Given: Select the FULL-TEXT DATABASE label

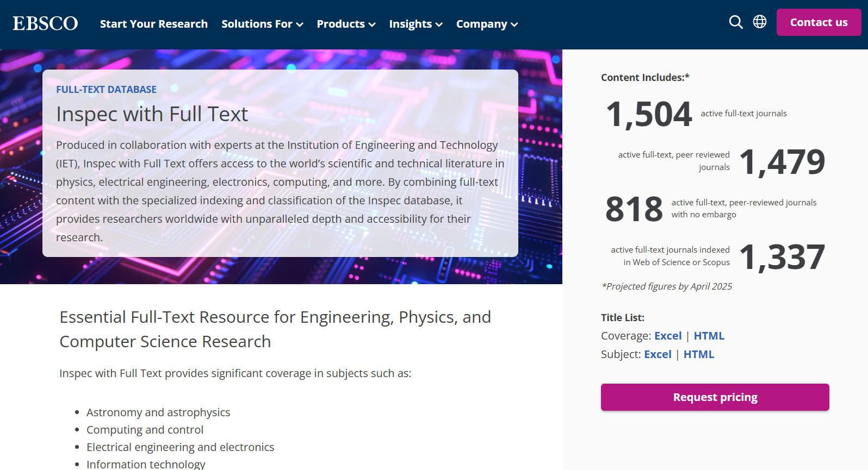Looking at the screenshot, I should coord(107,90).
